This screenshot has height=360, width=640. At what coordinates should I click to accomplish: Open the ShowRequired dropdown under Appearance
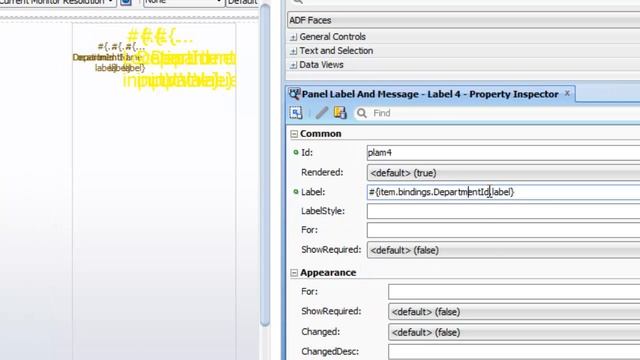click(514, 312)
